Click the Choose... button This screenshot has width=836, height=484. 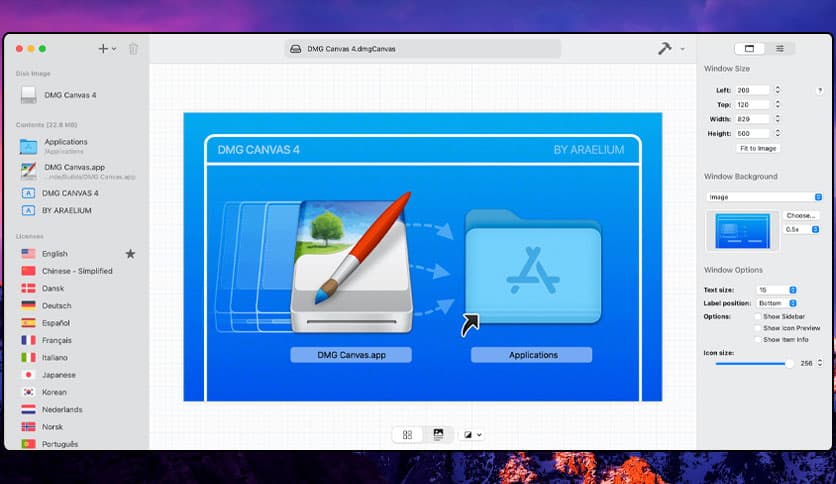(x=801, y=215)
